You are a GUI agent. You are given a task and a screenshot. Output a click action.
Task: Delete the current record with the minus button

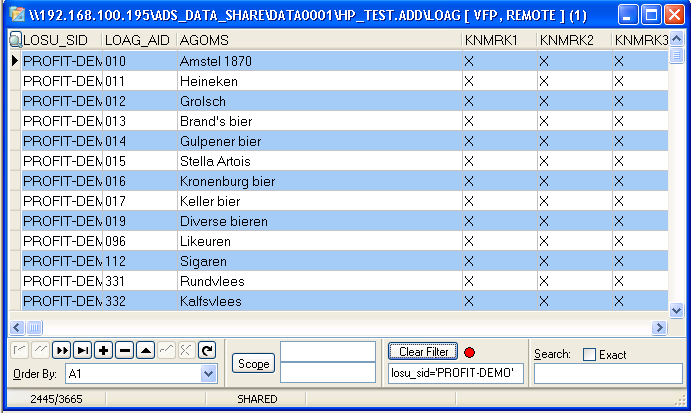(x=125, y=350)
